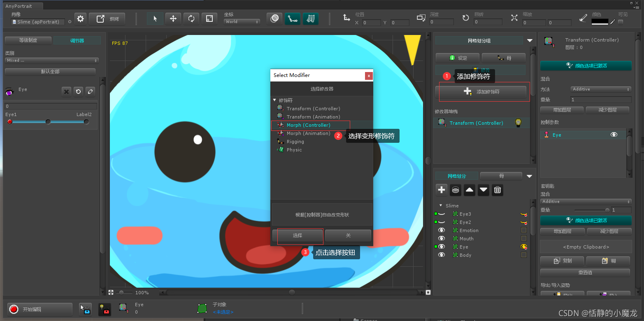The width and height of the screenshot is (644, 321).
Task: Toggle the 可见 visible checkbox
Action: pyautogui.click(x=621, y=22)
